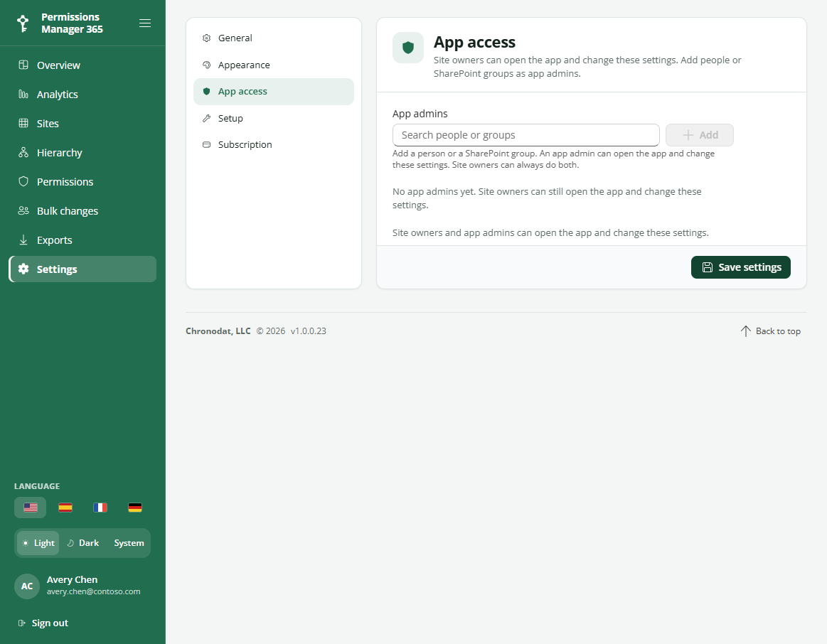Image resolution: width=827 pixels, height=644 pixels.
Task: Go to Bulk changes
Action: tap(82, 211)
